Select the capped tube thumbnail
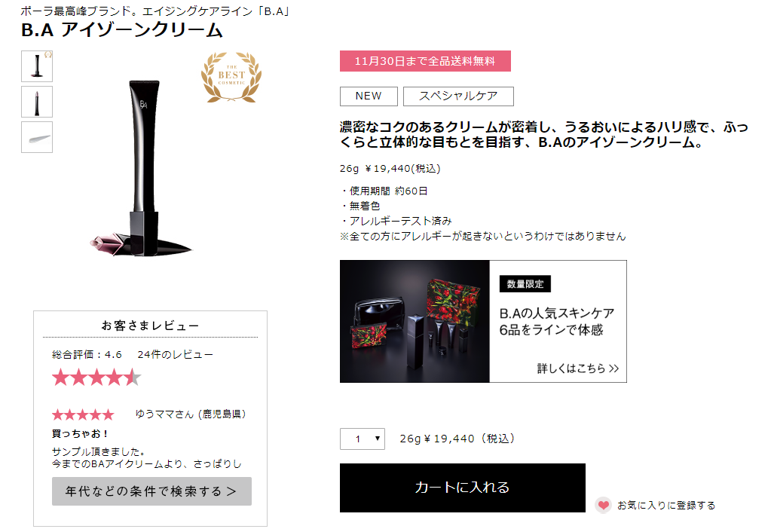 pos(37,102)
